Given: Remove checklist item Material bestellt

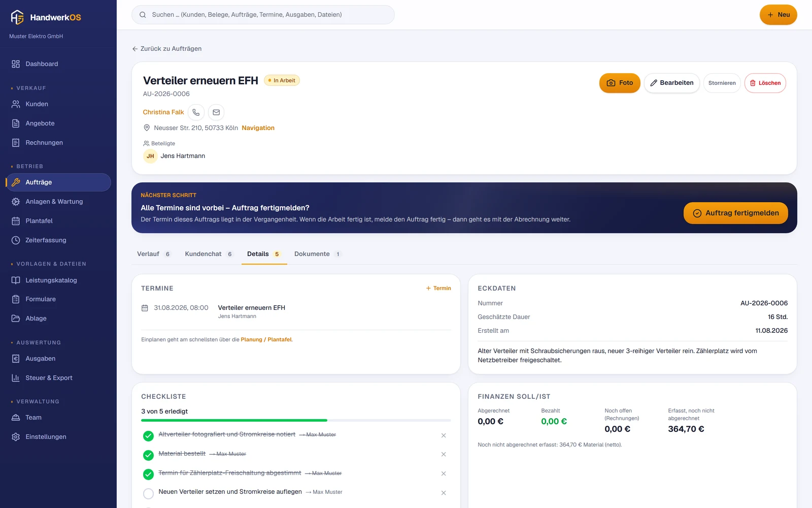Looking at the screenshot, I should tap(444, 454).
